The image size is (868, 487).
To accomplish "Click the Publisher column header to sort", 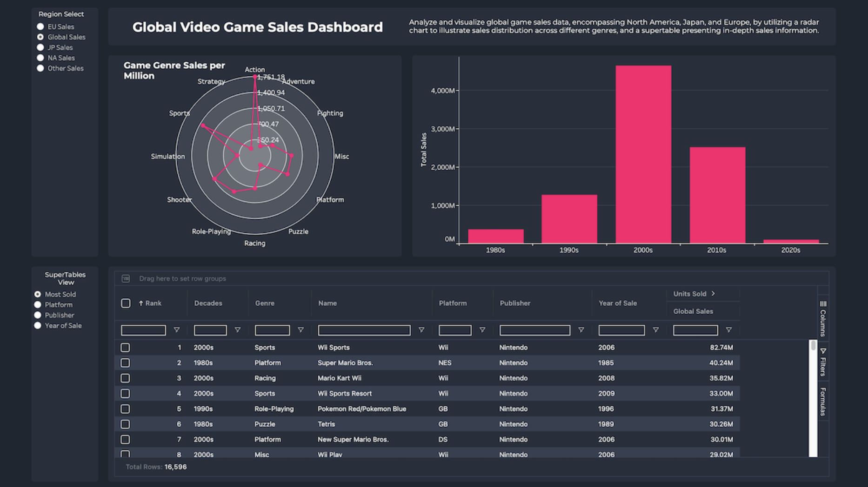I will click(515, 303).
